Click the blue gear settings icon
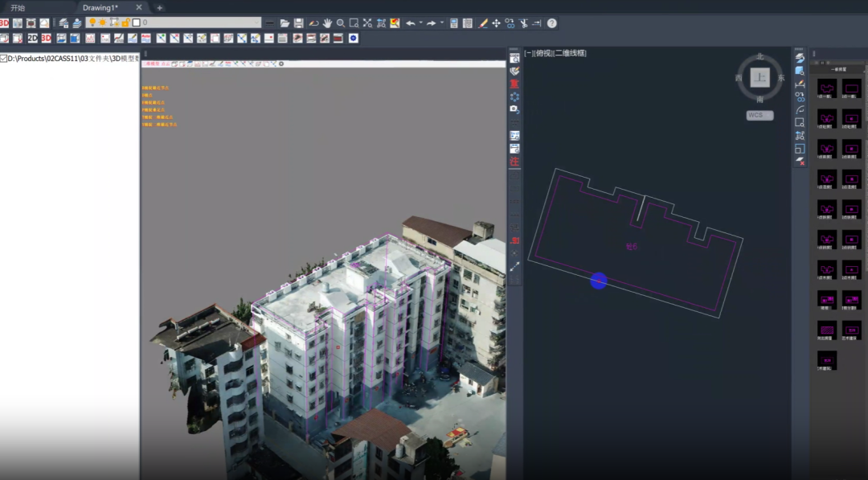This screenshot has width=868, height=480. [x=353, y=39]
